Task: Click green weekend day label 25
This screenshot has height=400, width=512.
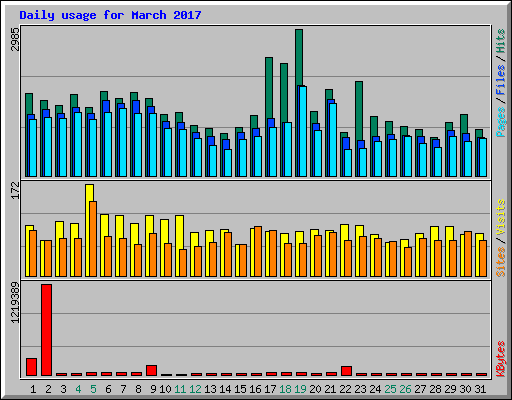Action: point(390,389)
